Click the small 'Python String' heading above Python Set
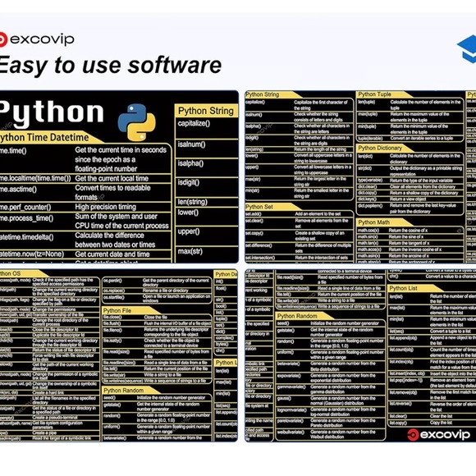 [x=263, y=94]
